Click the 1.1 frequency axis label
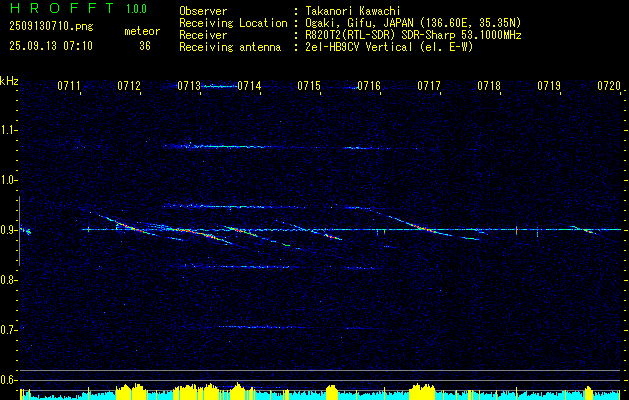629x400 pixels. click(x=9, y=130)
